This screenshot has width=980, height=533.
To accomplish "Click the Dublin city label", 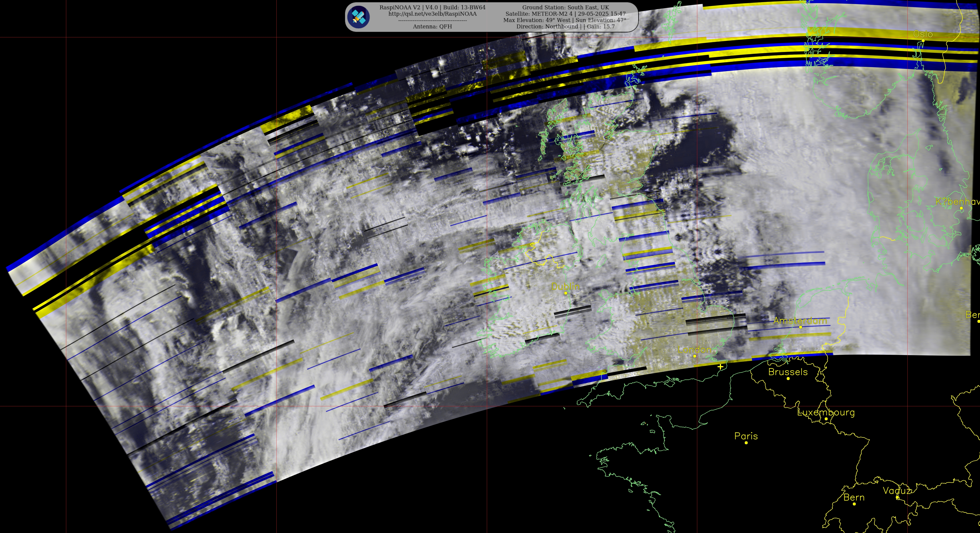I will 565,286.
